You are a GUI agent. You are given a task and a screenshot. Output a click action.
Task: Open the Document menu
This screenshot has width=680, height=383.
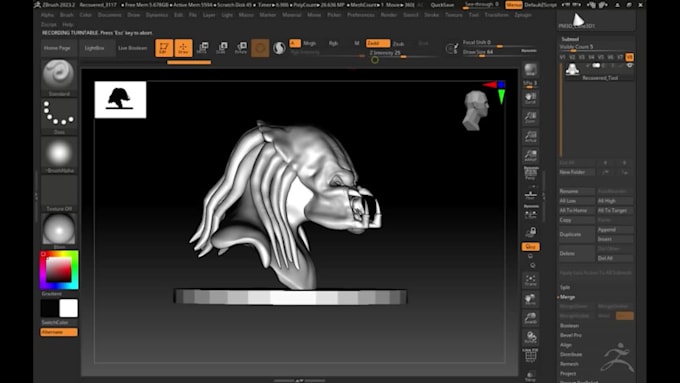pyautogui.click(x=109, y=15)
